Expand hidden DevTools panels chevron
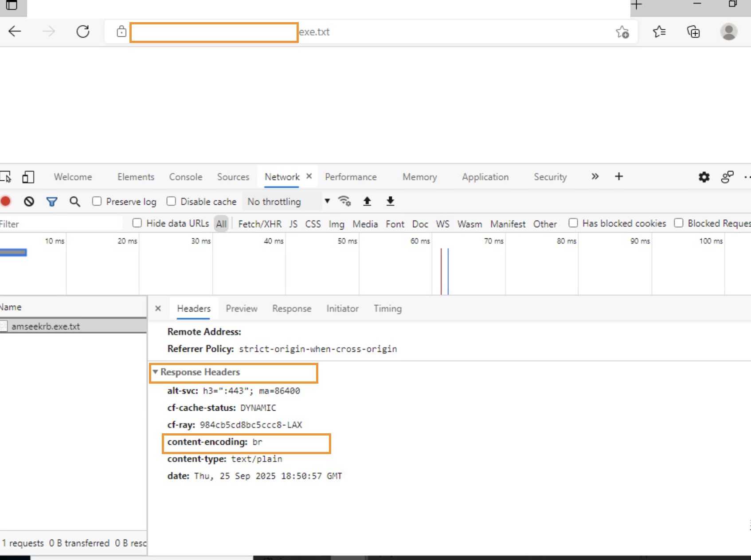This screenshot has height=560, width=751. tap(595, 176)
